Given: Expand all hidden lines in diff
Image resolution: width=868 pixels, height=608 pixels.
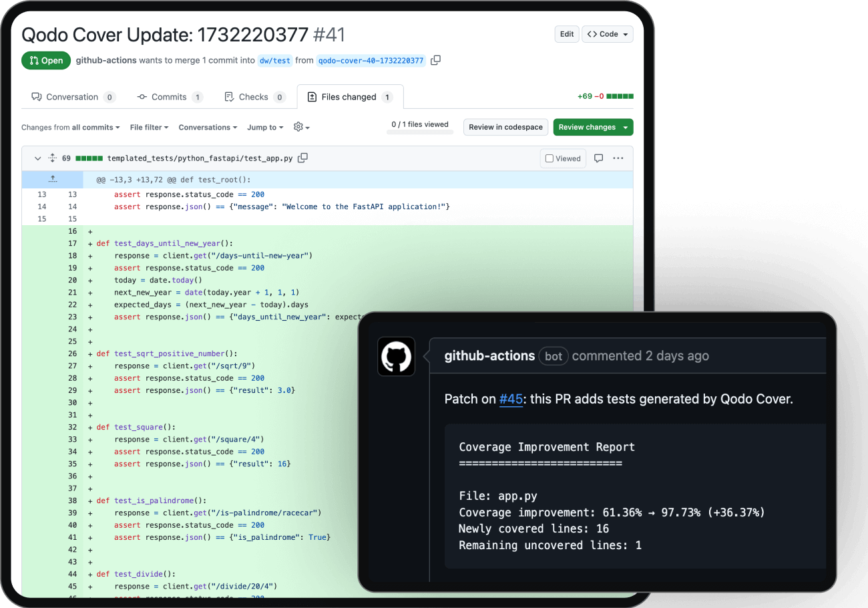Looking at the screenshot, I should click(x=53, y=158).
